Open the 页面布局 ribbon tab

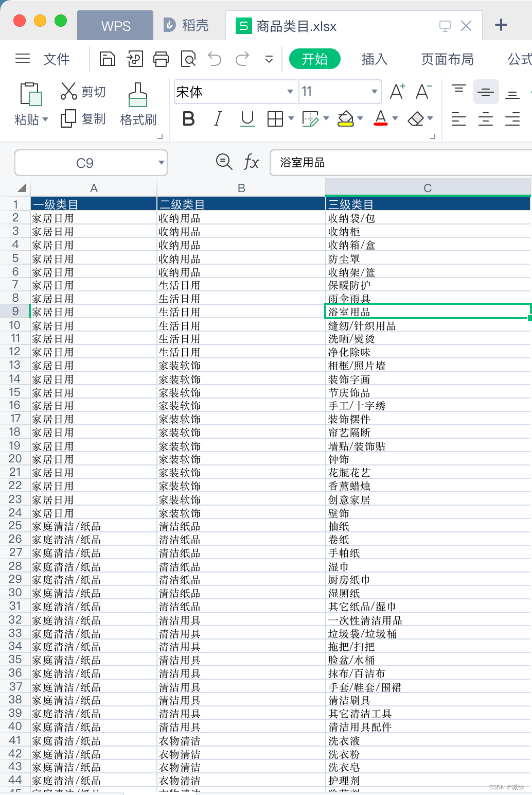click(x=447, y=59)
